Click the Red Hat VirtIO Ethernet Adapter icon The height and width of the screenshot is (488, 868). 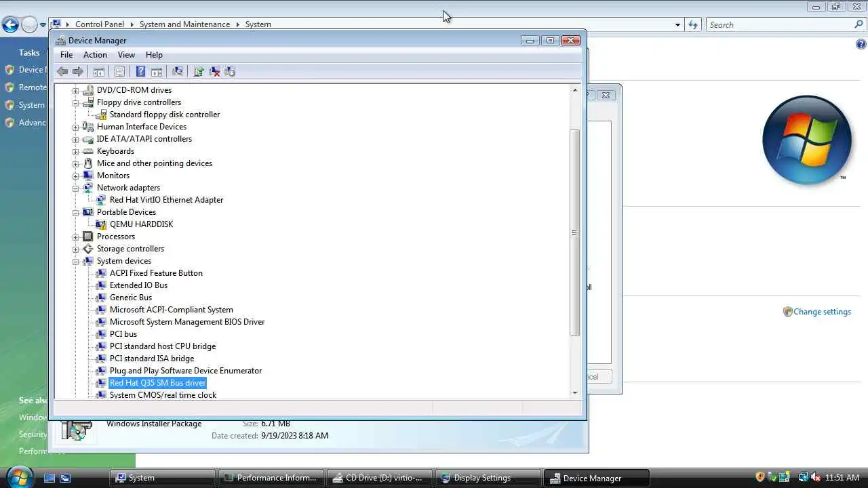click(101, 200)
